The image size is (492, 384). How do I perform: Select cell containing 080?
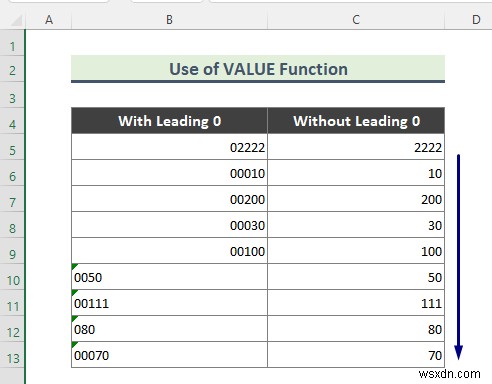click(169, 329)
